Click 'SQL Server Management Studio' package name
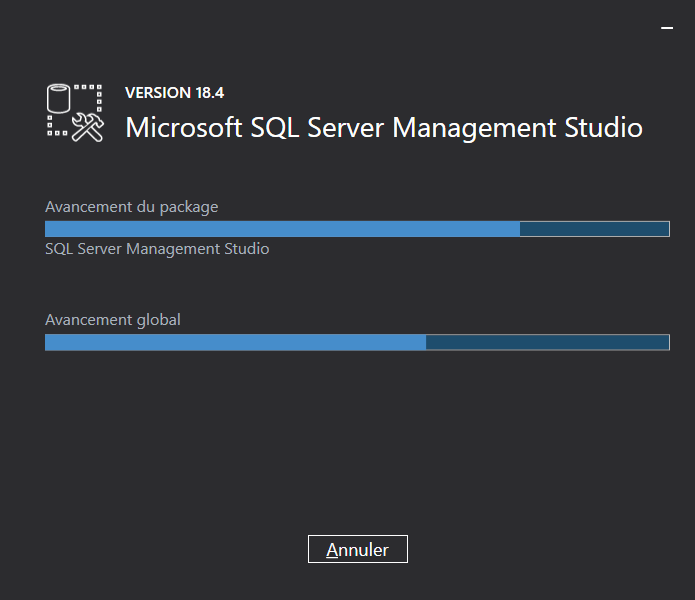Viewport: 695px width, 600px height. (x=157, y=249)
